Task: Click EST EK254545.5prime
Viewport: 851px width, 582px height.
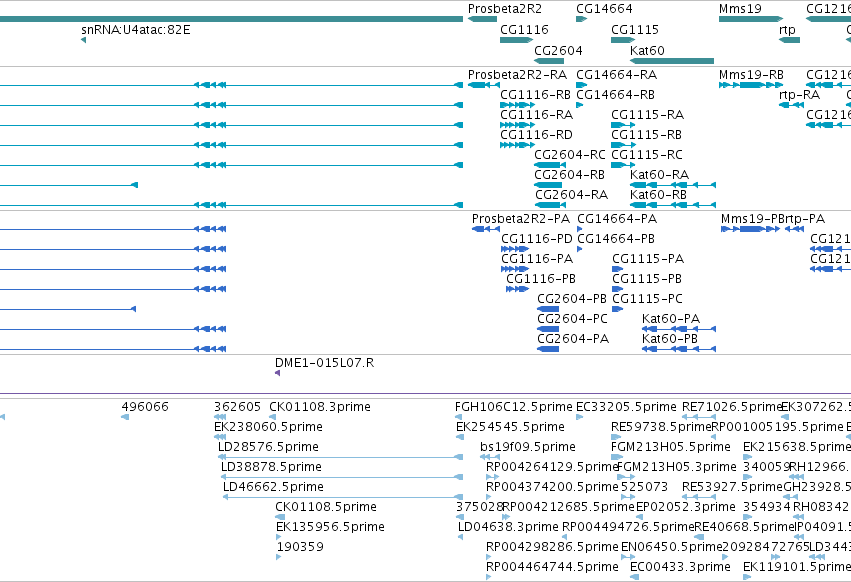Action: tap(510, 427)
